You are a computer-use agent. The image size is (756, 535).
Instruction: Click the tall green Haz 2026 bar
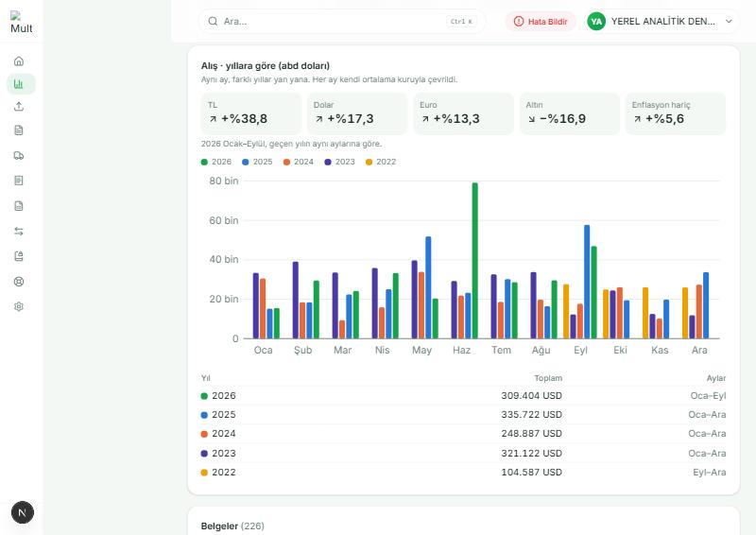click(475, 261)
